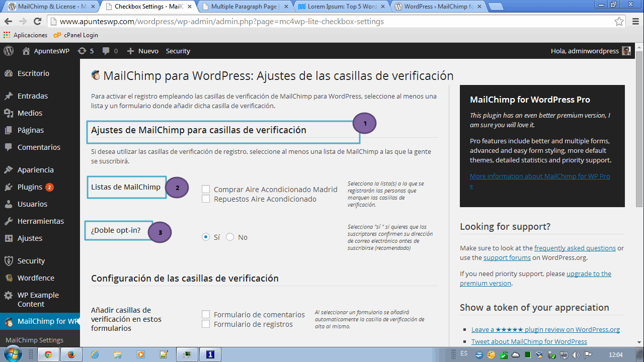Open MailChimp Settings submenu item
The width and height of the screenshot is (644, 362).
point(34,340)
